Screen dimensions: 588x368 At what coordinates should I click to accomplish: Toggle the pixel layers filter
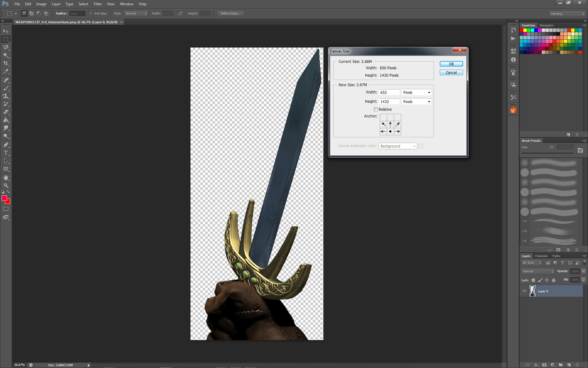click(548, 263)
